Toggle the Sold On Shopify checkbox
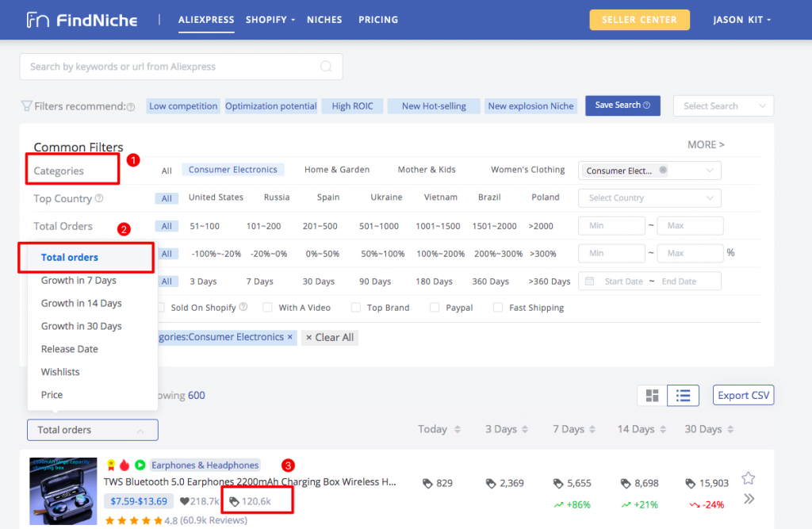The image size is (812, 529). click(x=161, y=307)
